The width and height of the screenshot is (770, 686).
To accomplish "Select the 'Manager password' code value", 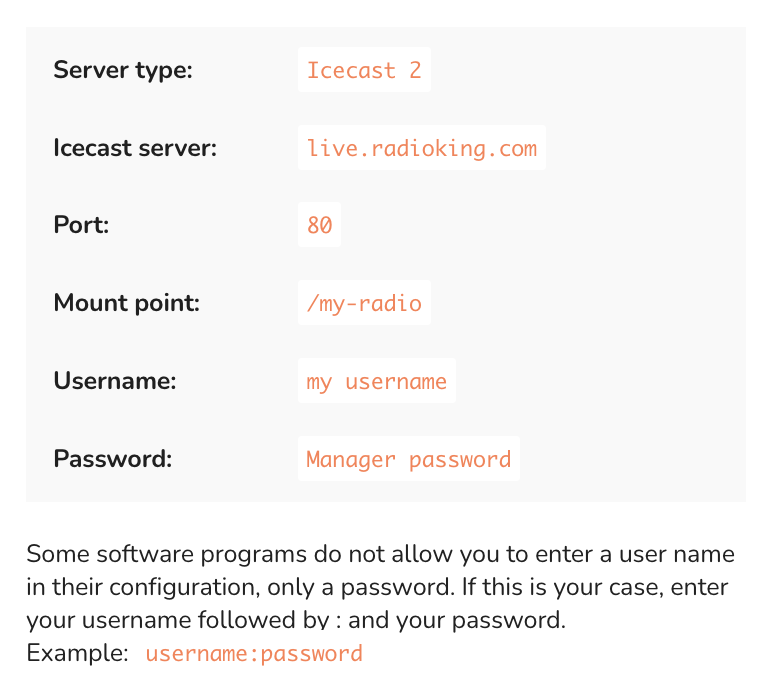I will [408, 459].
